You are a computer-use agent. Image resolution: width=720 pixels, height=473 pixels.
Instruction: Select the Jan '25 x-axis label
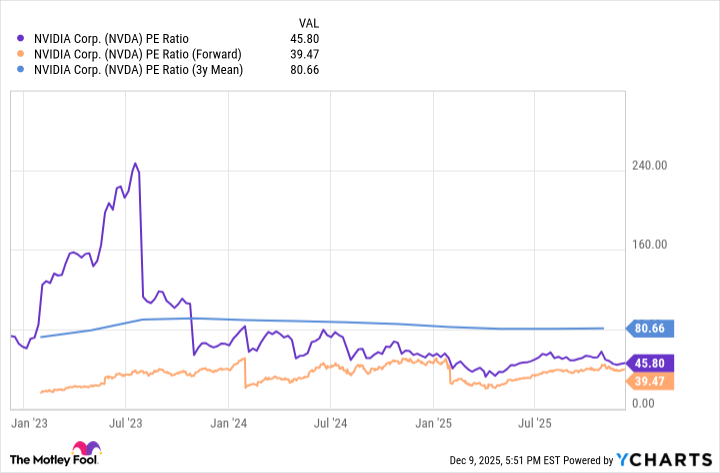pyautogui.click(x=433, y=424)
